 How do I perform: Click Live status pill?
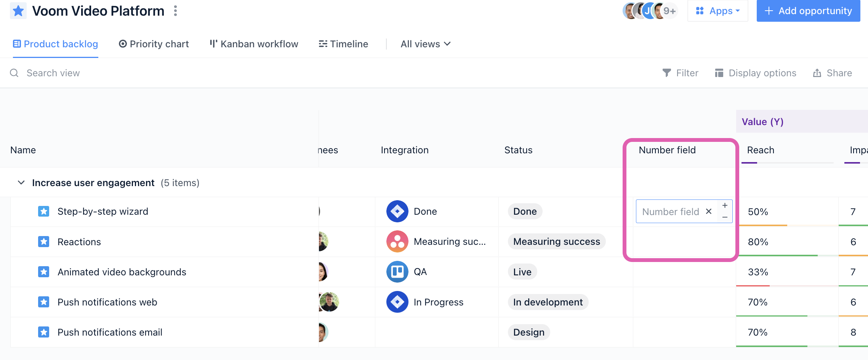[522, 272]
